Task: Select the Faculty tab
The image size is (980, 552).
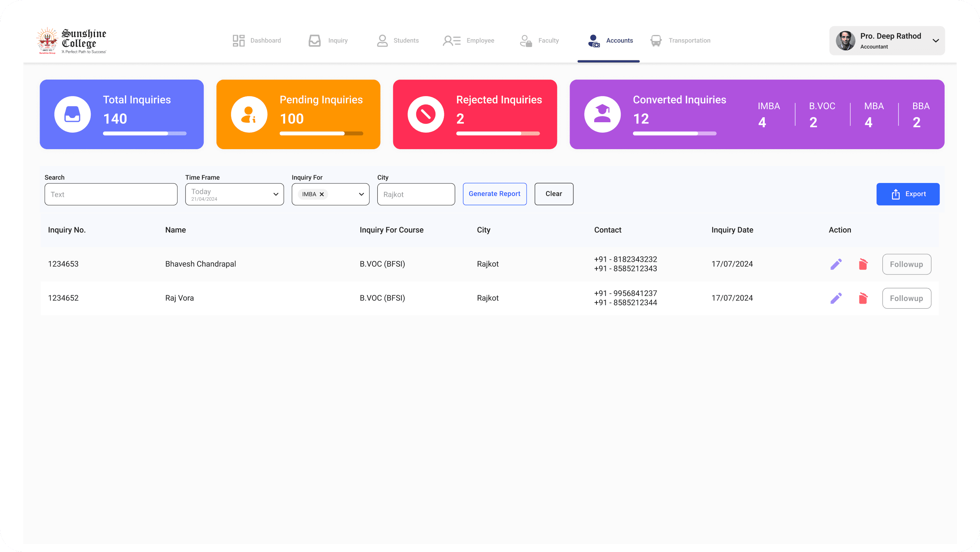Action: coord(539,41)
